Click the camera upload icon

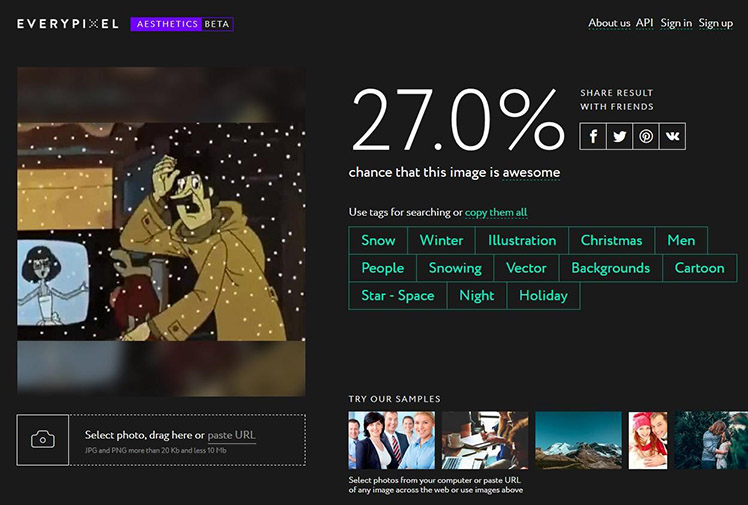(42, 440)
